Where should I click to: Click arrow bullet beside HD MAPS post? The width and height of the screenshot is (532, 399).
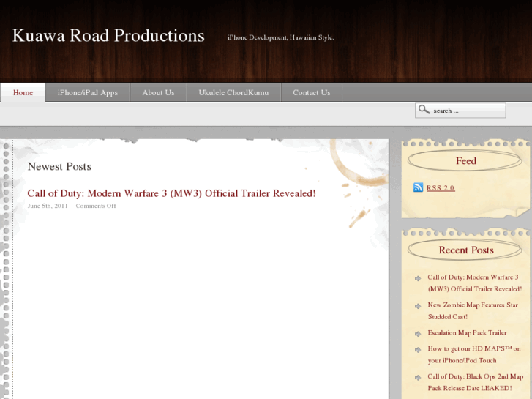point(418,349)
